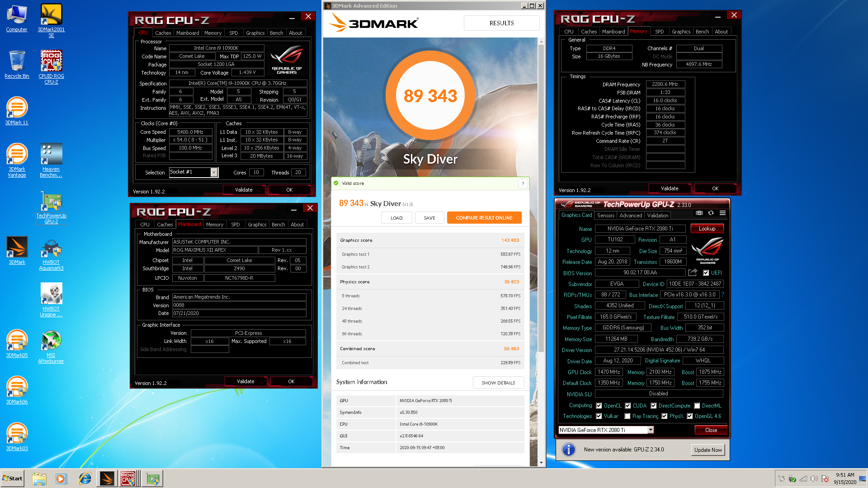Image resolution: width=868 pixels, height=488 pixels.
Task: Click Bus Interface question mark in GPU-Z
Action: click(x=723, y=295)
